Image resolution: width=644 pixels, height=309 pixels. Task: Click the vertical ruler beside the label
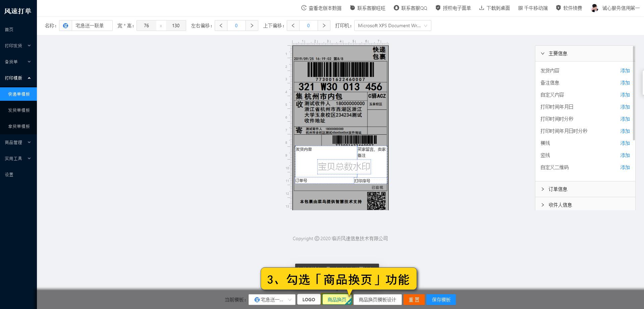(x=288, y=128)
